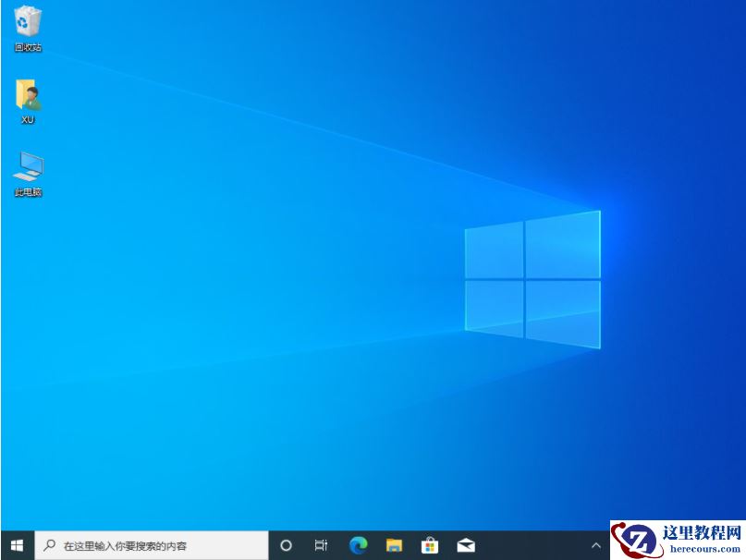Select the This PC desktop icon
This screenshot has height=560, width=746.
(x=27, y=171)
